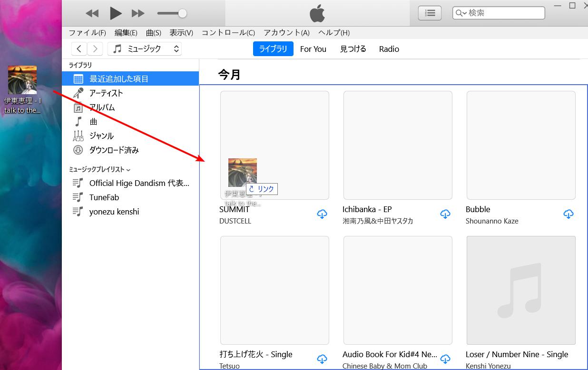Switch to the For You tab

[313, 49]
